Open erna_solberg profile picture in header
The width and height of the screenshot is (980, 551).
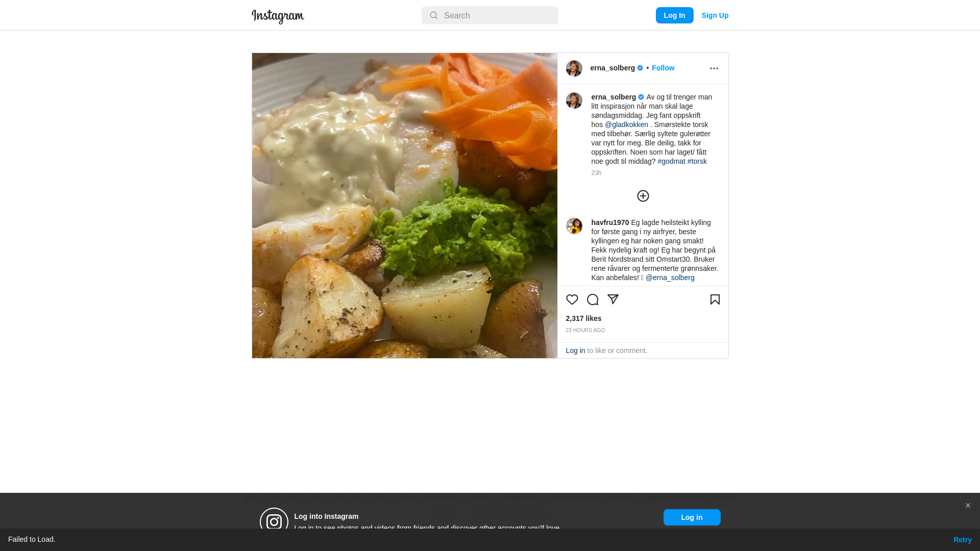574,68
